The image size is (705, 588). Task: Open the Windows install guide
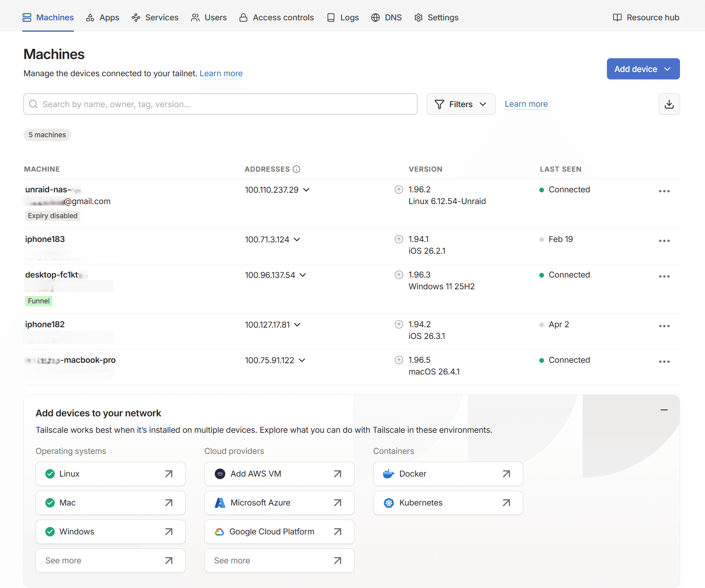pos(111,532)
